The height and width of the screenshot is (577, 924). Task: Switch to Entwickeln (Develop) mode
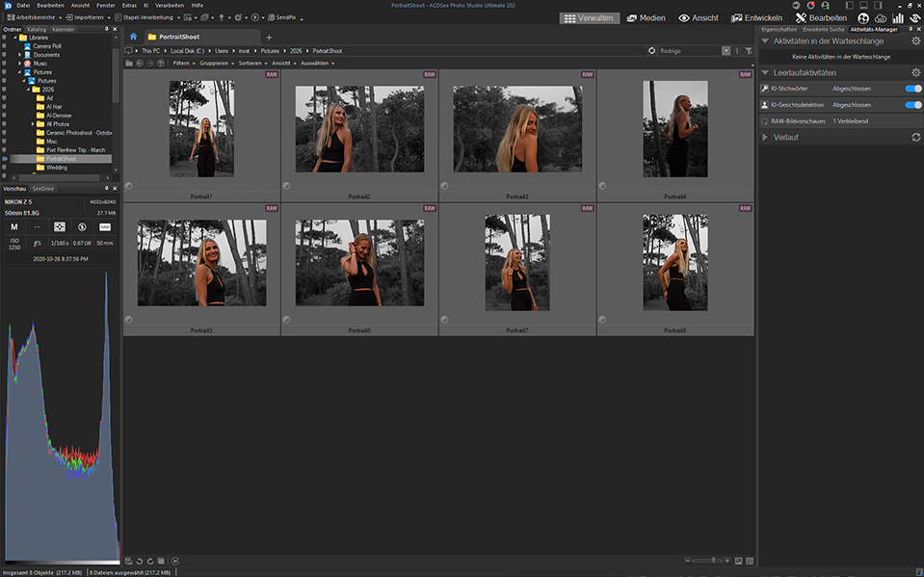pos(759,17)
